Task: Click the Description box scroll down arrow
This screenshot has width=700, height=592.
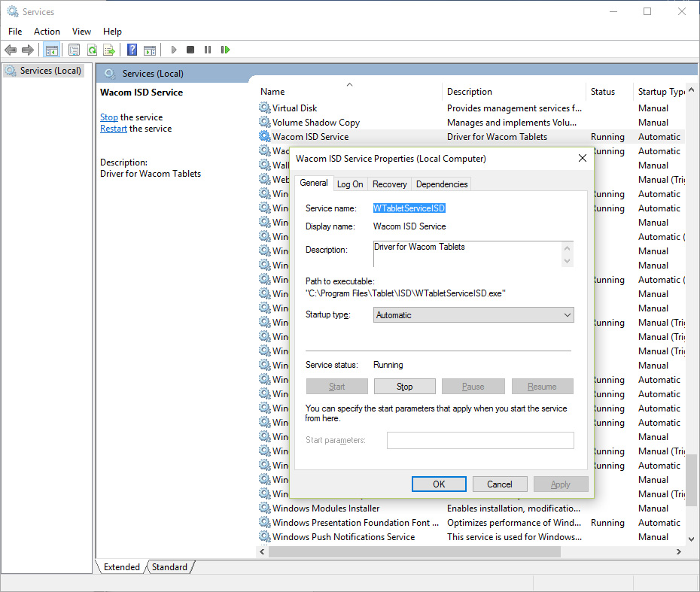Action: [568, 261]
